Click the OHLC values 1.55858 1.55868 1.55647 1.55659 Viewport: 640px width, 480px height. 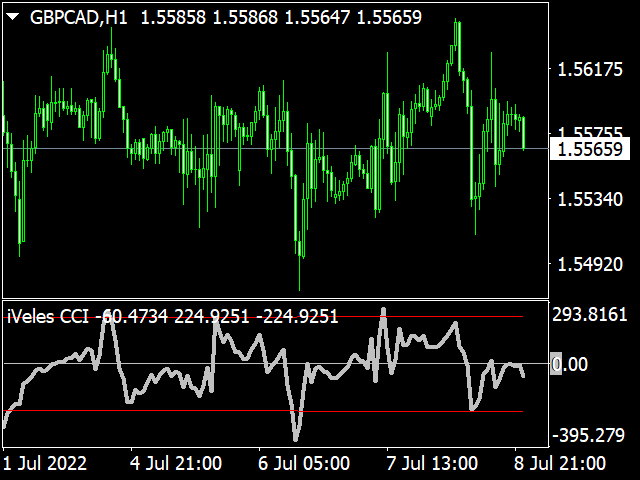click(281, 18)
